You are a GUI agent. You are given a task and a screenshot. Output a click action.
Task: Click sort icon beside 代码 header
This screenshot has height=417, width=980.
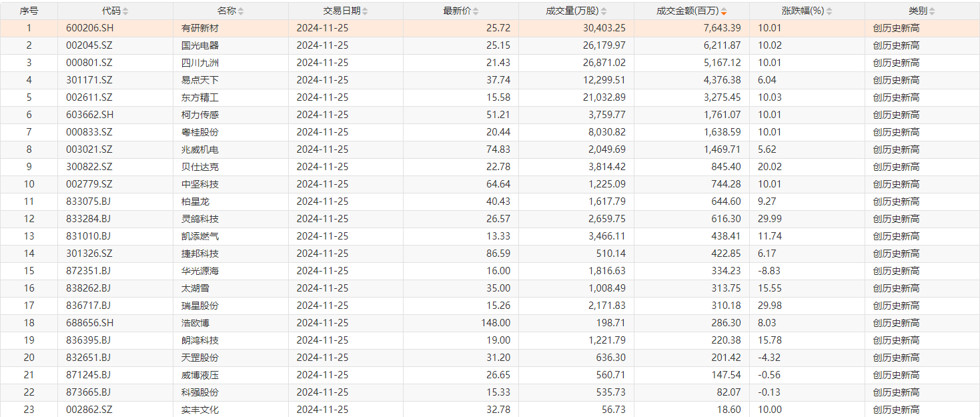click(x=125, y=11)
